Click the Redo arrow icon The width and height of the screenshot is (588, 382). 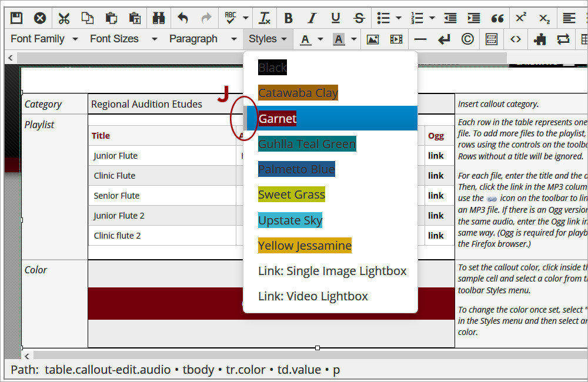pyautogui.click(x=206, y=18)
